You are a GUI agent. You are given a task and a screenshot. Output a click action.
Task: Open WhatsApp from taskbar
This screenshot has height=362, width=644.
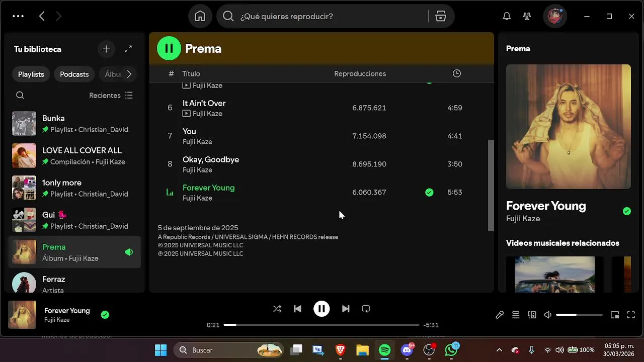tap(451, 350)
